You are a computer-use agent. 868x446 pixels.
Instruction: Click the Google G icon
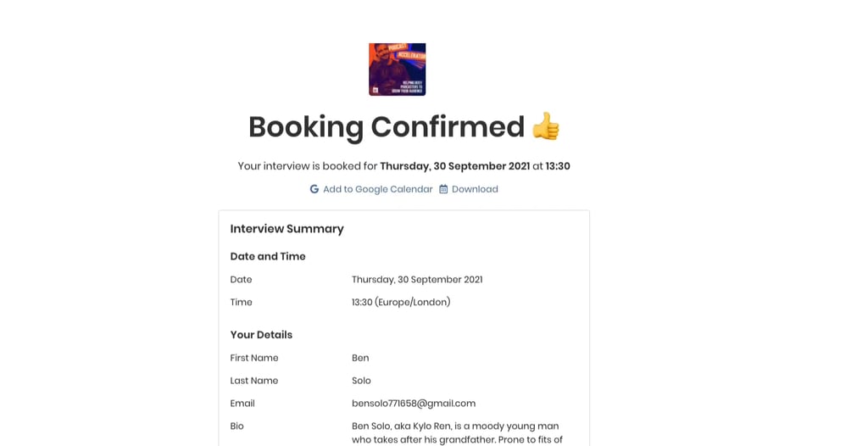[314, 189]
